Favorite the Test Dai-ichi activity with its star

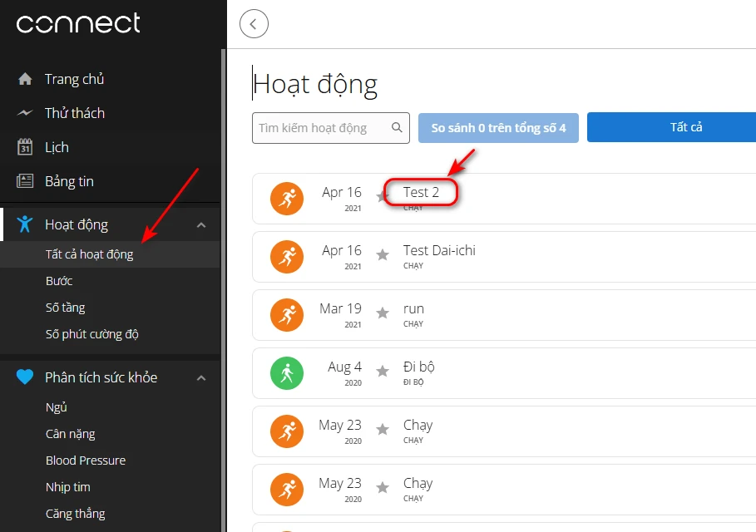[383, 255]
